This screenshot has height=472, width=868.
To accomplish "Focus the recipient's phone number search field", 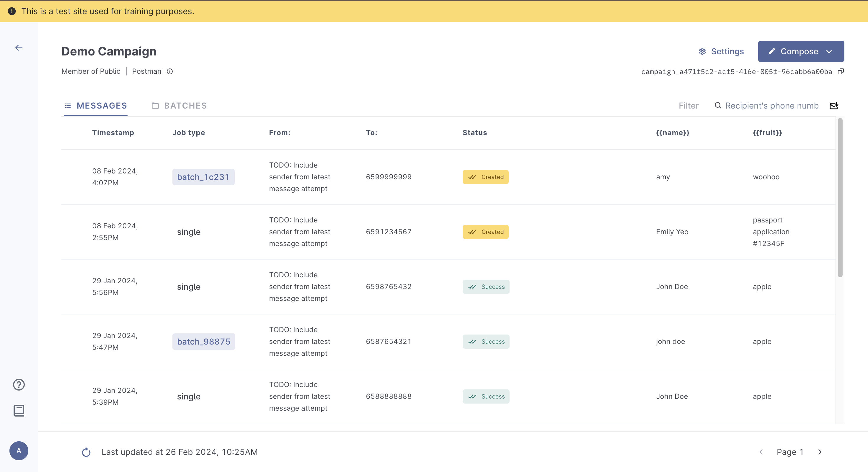I will tap(772, 106).
